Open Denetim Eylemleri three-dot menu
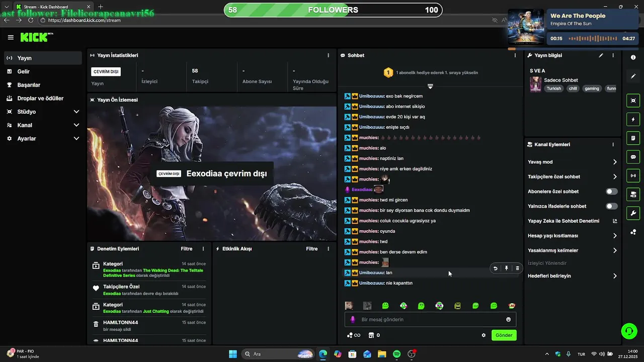 [x=203, y=249]
